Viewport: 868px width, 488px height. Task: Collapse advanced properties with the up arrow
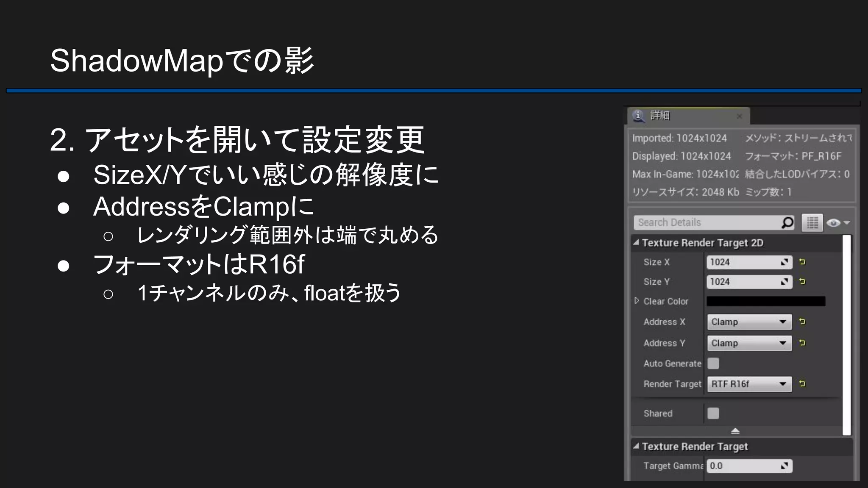click(x=735, y=431)
